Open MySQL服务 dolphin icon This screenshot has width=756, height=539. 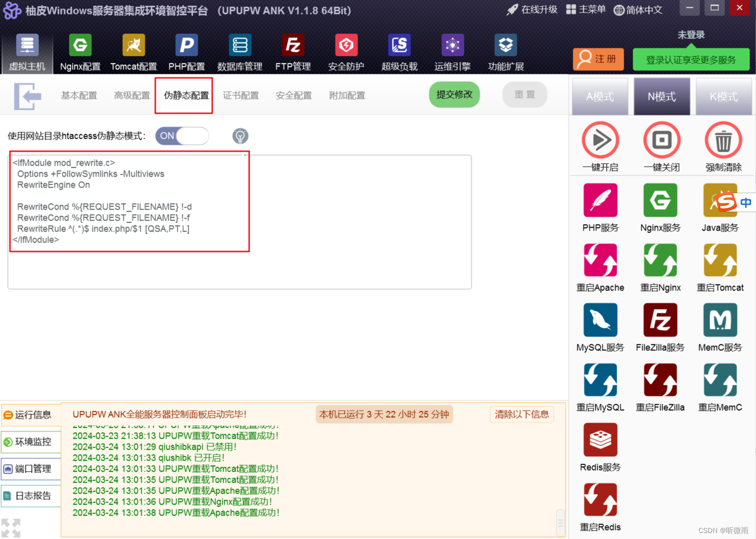pyautogui.click(x=600, y=320)
